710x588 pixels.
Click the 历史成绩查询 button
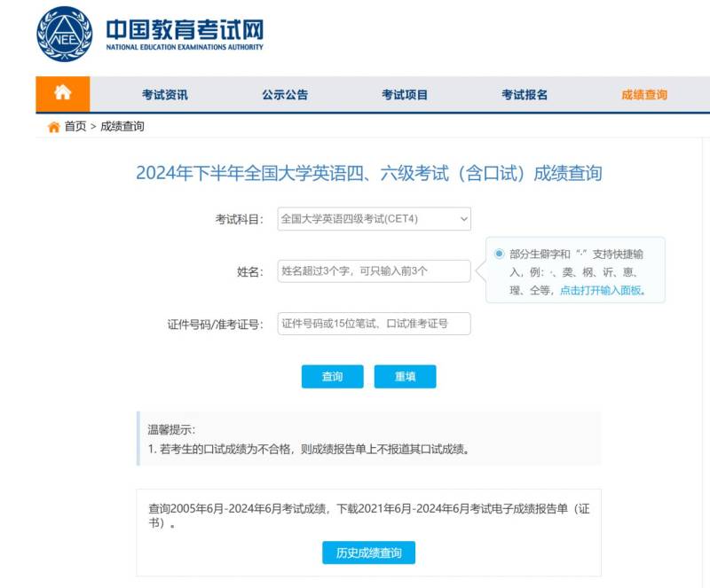tap(368, 553)
